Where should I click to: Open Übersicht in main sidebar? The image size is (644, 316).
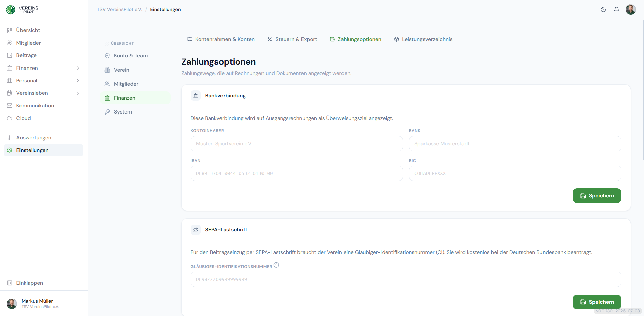[44, 30]
